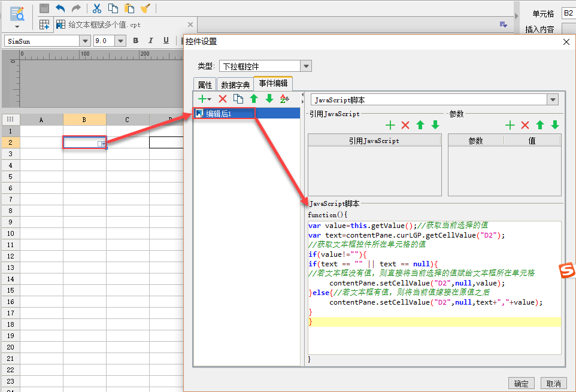The width and height of the screenshot is (576, 392).
Task: Select column C header in spreadsheet
Action: click(128, 120)
